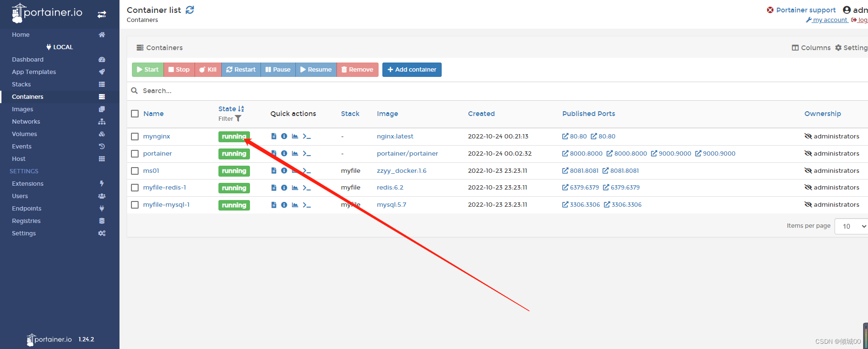The height and width of the screenshot is (349, 868).
Task: Open myfile-redis-1 first 6379:6379 port link
Action: coord(581,188)
